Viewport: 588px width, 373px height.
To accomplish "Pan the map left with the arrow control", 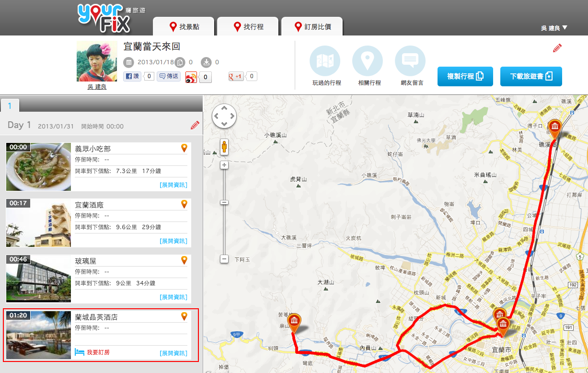I will [217, 116].
